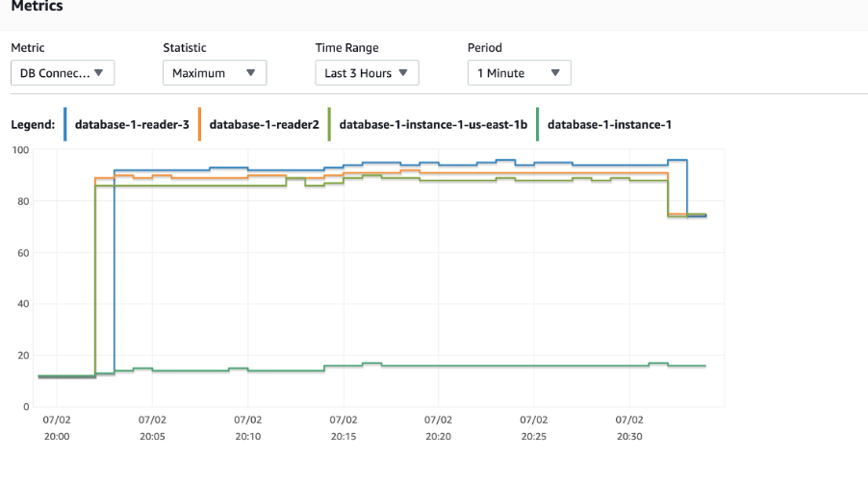868x485 pixels.
Task: Select the 07/02 20:15 time axis label
Action: point(344,428)
